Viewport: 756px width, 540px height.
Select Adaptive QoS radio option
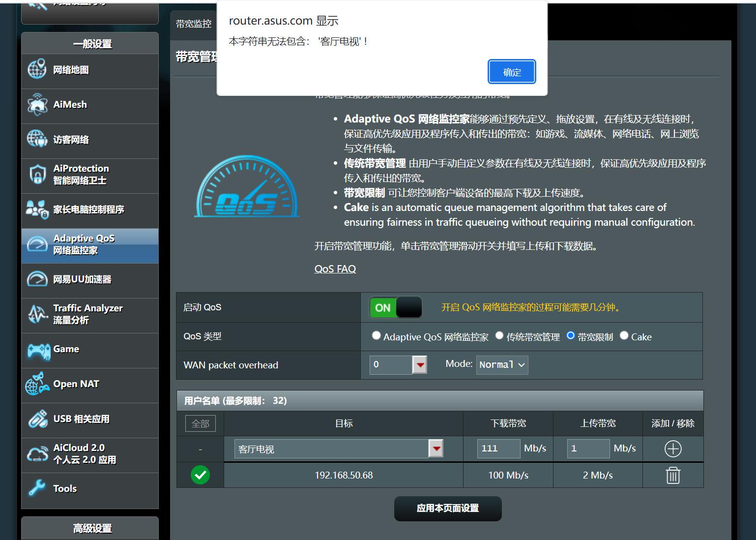coord(377,335)
